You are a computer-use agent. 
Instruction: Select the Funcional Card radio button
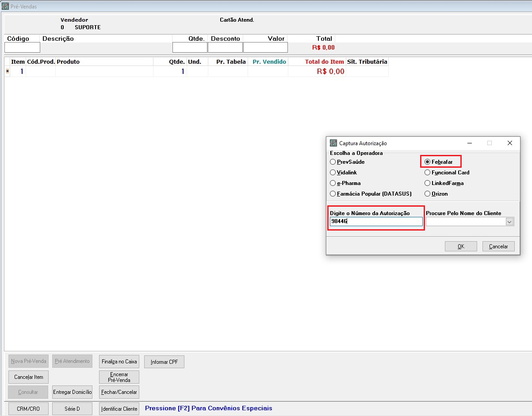(x=428, y=173)
